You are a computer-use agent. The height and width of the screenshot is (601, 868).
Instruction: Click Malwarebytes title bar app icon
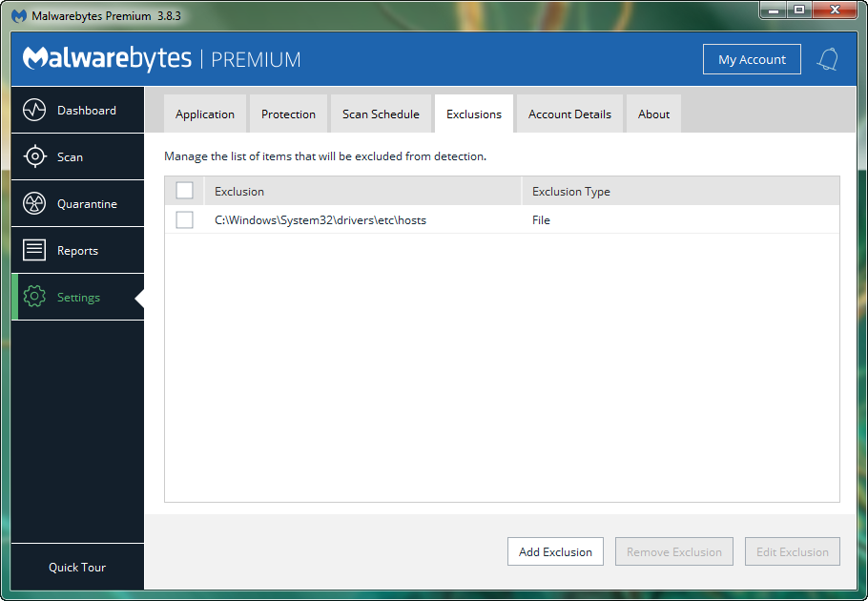click(19, 15)
